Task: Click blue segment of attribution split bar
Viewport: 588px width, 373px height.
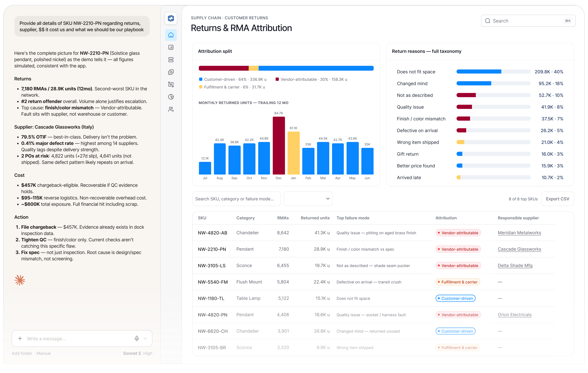Action: [316, 68]
